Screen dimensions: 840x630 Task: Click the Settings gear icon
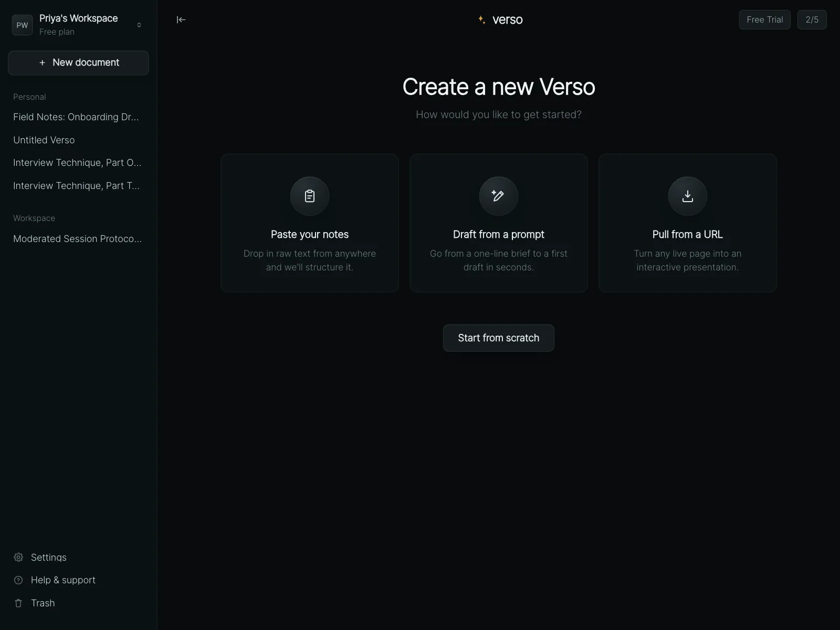point(18,557)
